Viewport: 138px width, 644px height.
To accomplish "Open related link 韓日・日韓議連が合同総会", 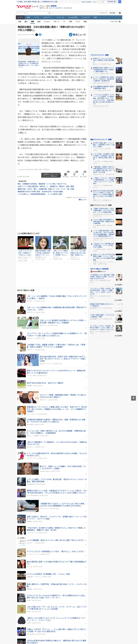I will [x=42, y=184].
